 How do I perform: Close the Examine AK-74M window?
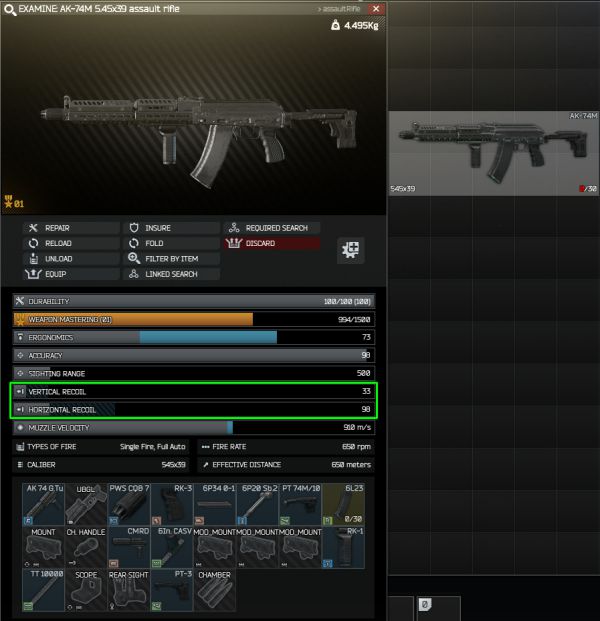pos(376,9)
